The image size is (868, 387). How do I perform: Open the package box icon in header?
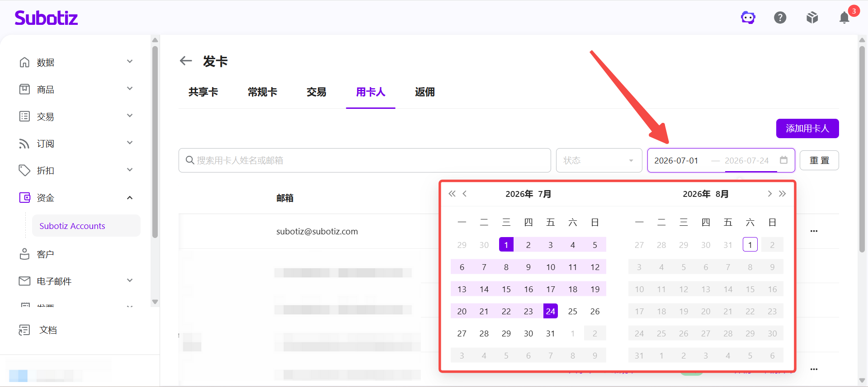pos(812,18)
